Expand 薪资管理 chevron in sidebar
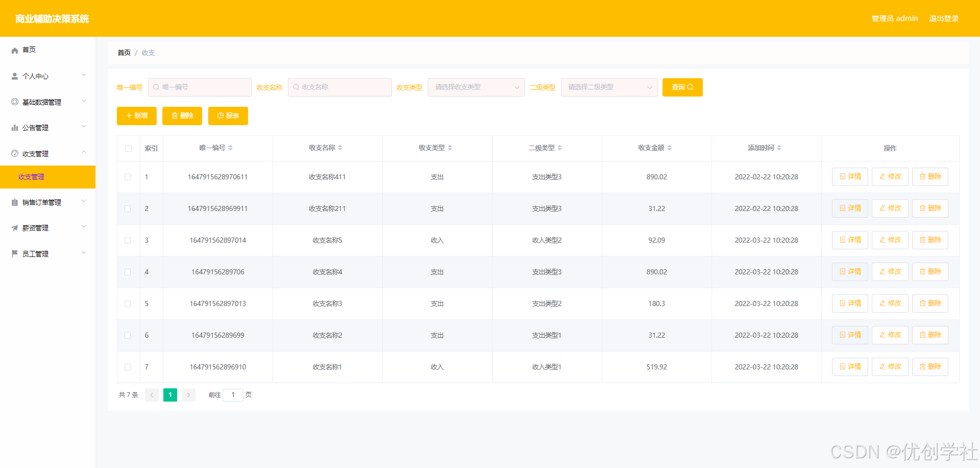The height and width of the screenshot is (468, 980). coord(84,227)
